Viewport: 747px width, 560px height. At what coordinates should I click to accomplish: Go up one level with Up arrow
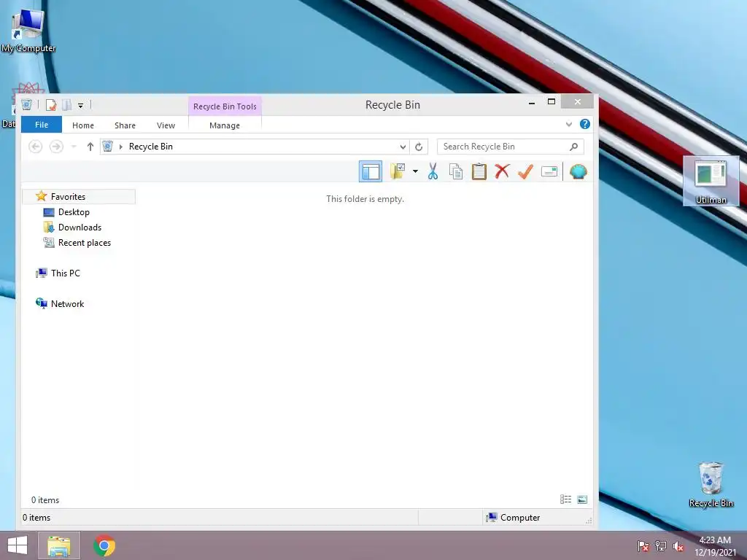pyautogui.click(x=90, y=147)
